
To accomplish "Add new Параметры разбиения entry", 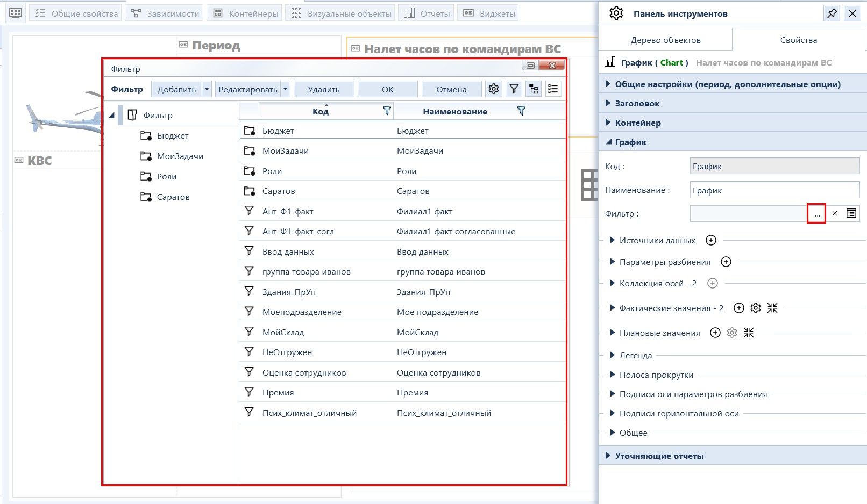I will pos(726,262).
